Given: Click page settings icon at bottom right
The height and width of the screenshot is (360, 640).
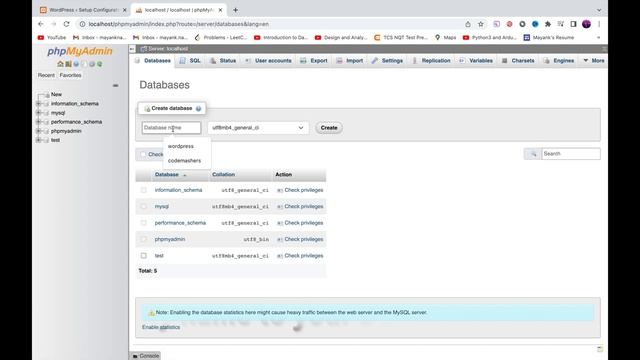Looking at the screenshot, I should pyautogui.click(x=600, y=349).
